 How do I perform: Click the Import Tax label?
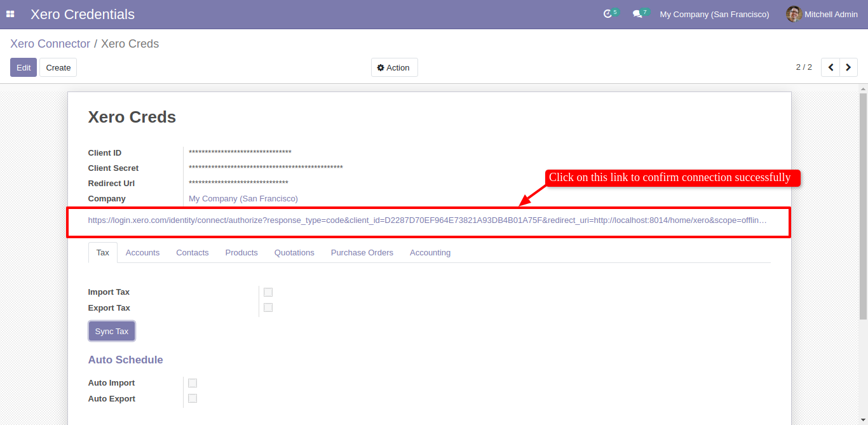(x=109, y=292)
